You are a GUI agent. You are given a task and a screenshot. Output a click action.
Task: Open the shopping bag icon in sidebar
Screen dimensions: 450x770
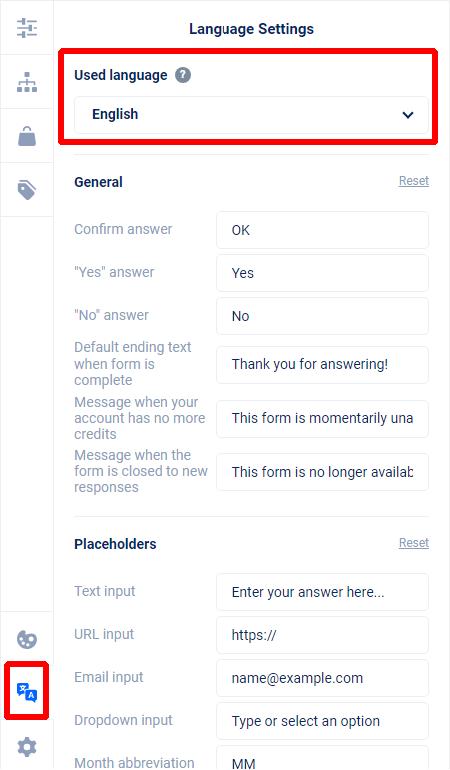pyautogui.click(x=27, y=136)
